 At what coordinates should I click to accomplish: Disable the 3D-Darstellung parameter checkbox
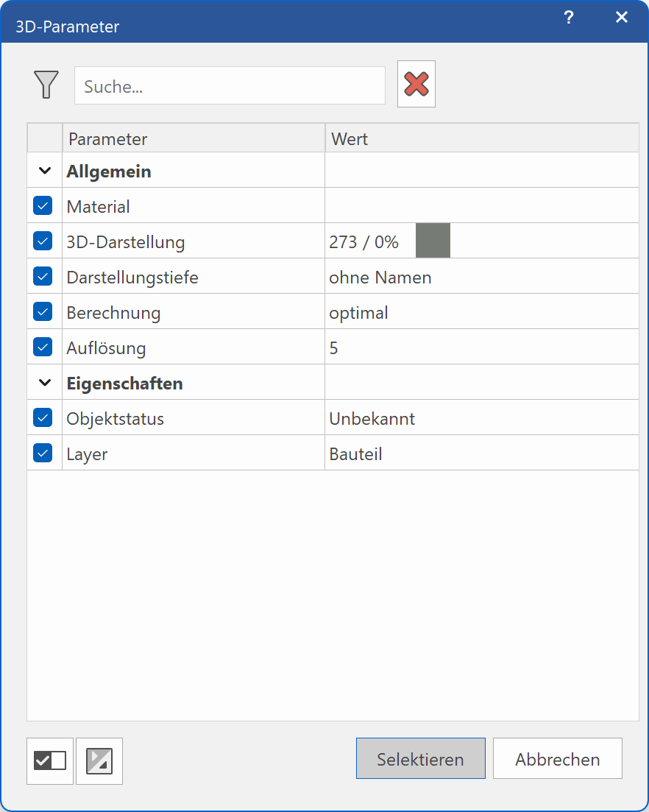43,241
